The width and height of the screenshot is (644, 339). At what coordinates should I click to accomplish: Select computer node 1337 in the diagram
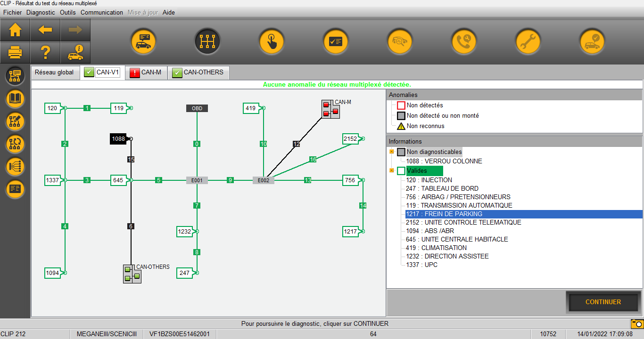click(x=53, y=180)
